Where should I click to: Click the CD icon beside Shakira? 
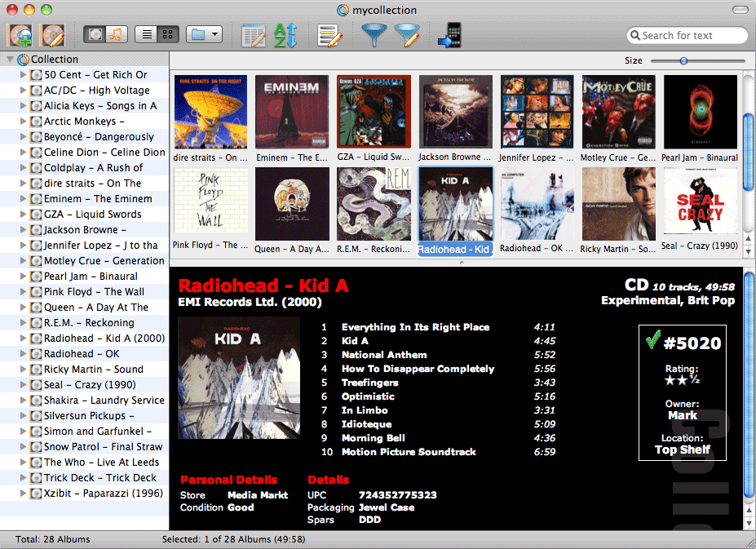(x=36, y=401)
